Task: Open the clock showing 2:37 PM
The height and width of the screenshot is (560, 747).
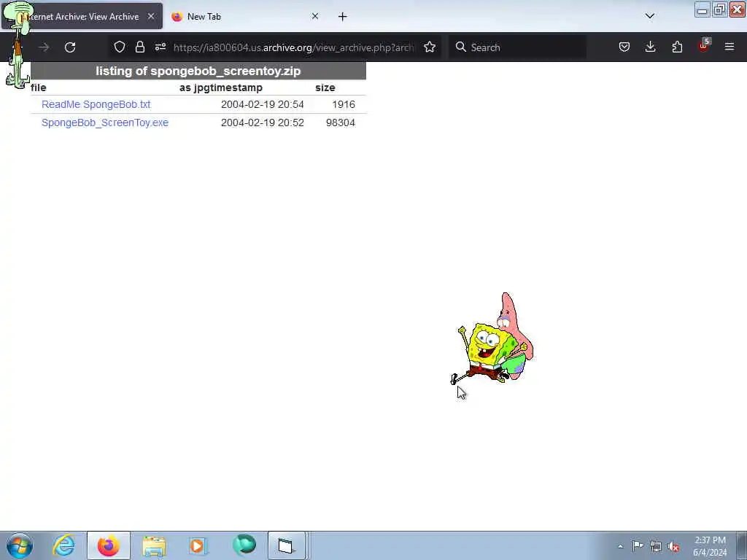Action: click(x=710, y=545)
